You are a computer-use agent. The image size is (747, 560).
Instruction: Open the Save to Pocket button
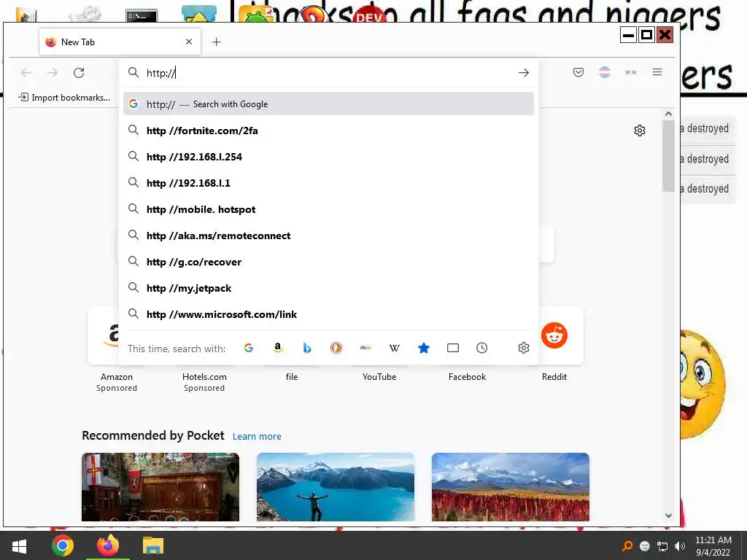pyautogui.click(x=578, y=72)
